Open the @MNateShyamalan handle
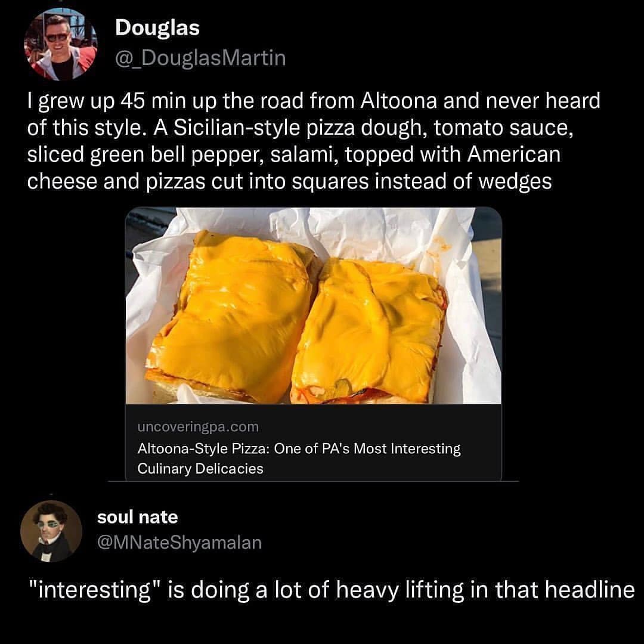The height and width of the screenshot is (644, 644). pos(179,543)
